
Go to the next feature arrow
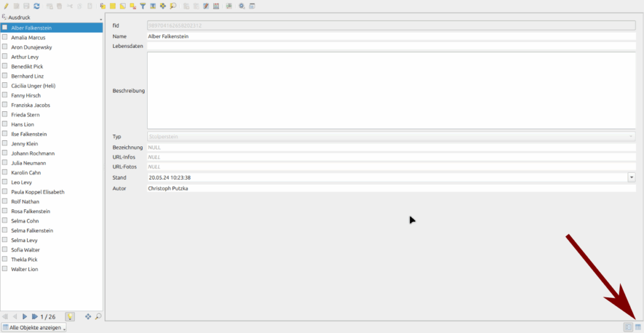coord(25,317)
